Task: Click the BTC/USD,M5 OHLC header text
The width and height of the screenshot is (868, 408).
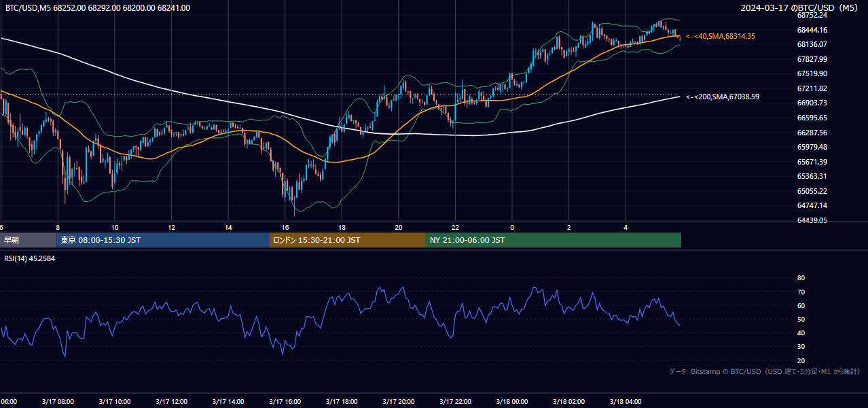Action: pyautogui.click(x=98, y=8)
